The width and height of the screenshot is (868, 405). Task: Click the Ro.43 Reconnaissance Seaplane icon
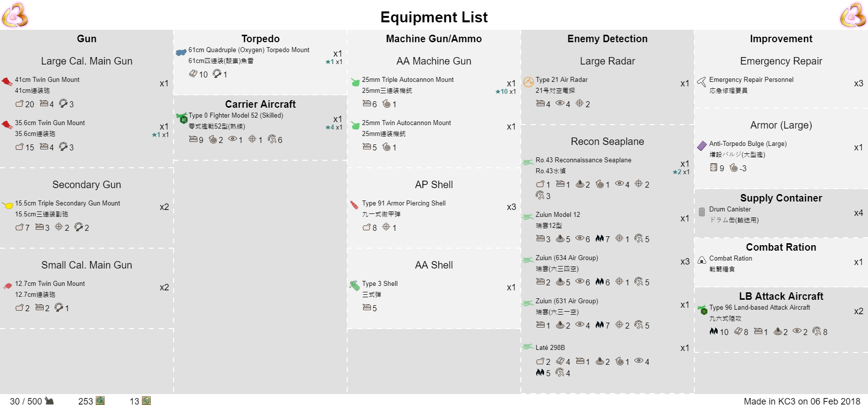tap(528, 162)
